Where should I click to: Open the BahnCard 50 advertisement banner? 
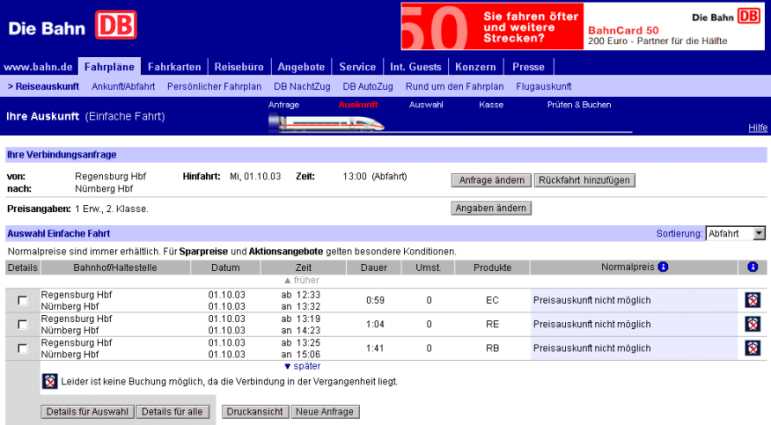pos(583,26)
